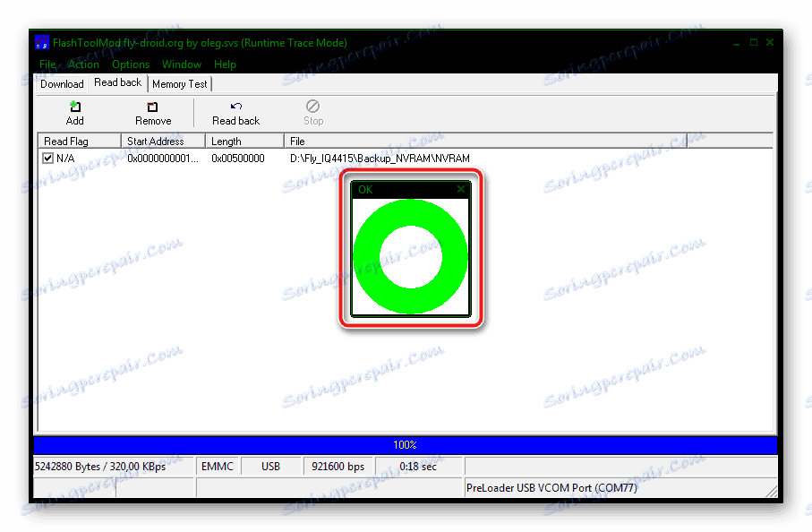Viewport: 812px width, 532px height.
Task: Close the OK status popup
Action: 461,189
